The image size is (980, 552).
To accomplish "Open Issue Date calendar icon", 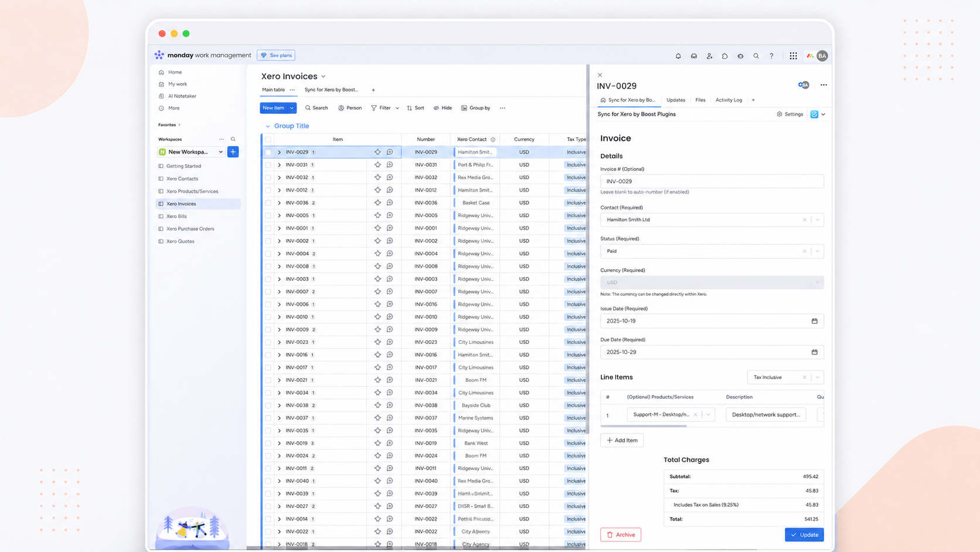I will [814, 321].
